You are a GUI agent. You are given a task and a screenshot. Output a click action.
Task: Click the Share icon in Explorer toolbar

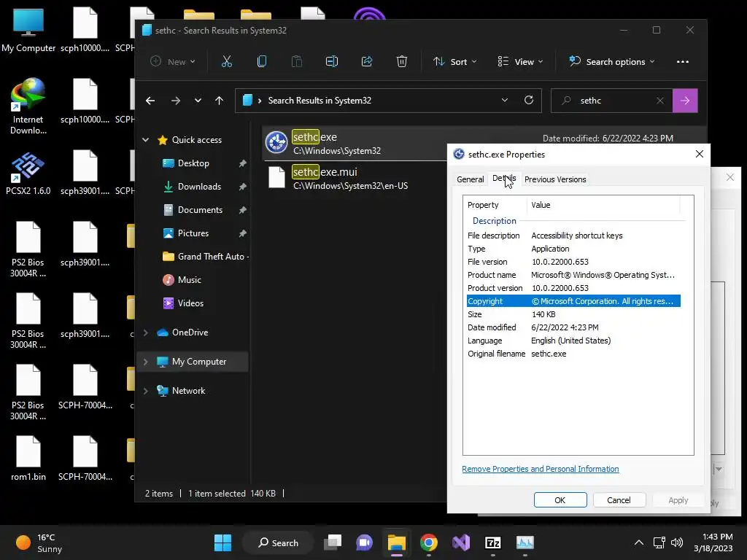click(x=367, y=61)
